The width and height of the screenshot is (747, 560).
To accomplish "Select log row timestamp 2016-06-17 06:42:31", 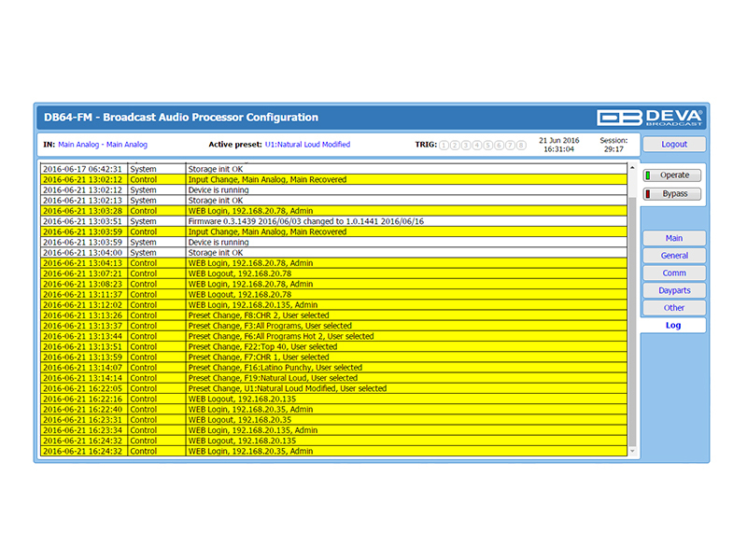I will (82, 169).
